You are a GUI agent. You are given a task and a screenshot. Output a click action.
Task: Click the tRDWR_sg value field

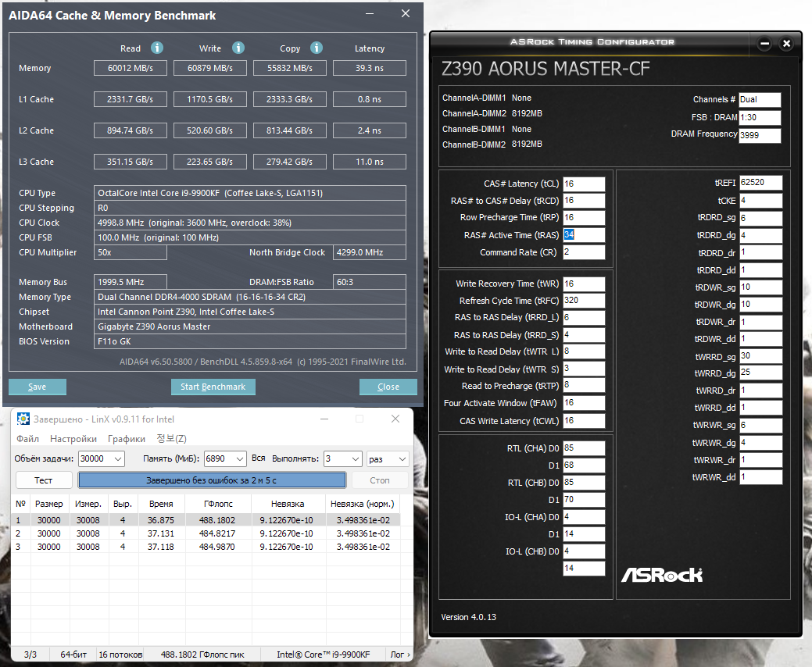(x=760, y=287)
